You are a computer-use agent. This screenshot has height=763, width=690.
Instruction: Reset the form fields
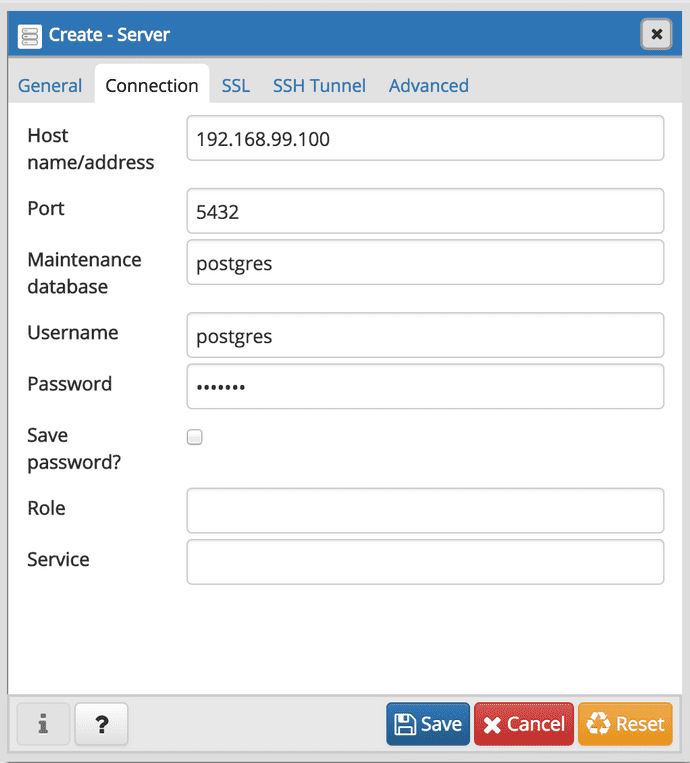coord(625,724)
